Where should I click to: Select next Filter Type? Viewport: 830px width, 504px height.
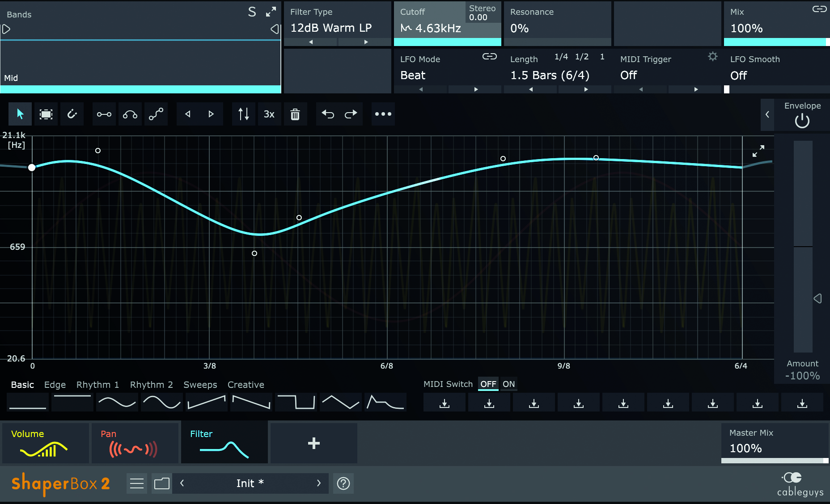(x=366, y=42)
